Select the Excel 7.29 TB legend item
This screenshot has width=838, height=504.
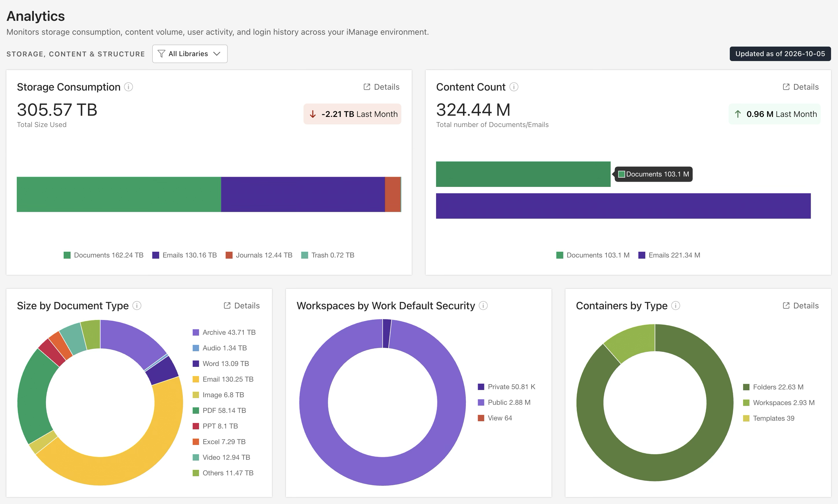point(219,442)
